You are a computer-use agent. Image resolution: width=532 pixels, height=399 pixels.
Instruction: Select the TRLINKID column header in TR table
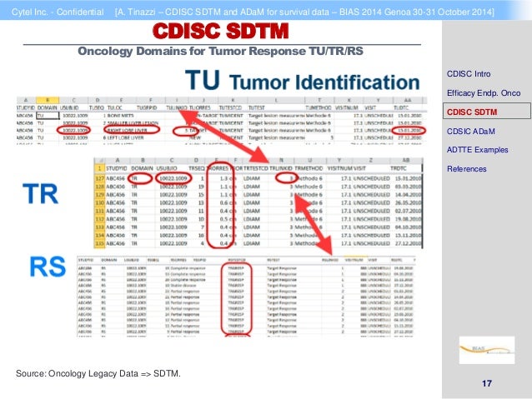click(x=280, y=168)
